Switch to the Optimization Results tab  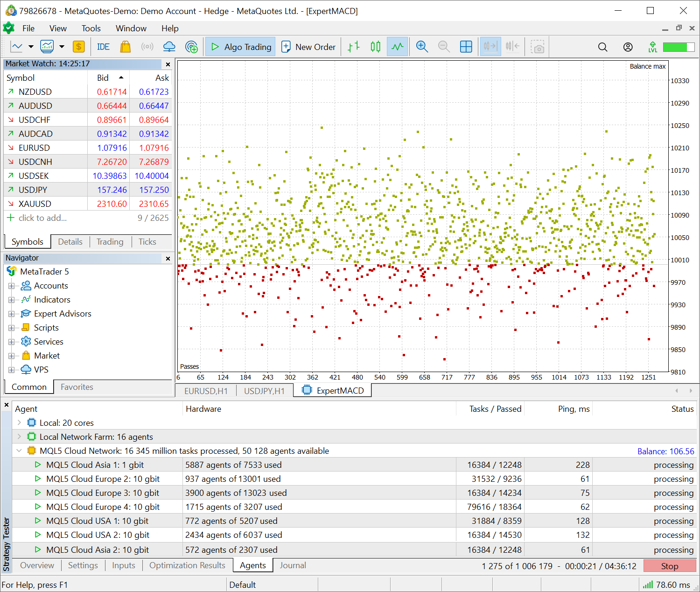tap(187, 565)
